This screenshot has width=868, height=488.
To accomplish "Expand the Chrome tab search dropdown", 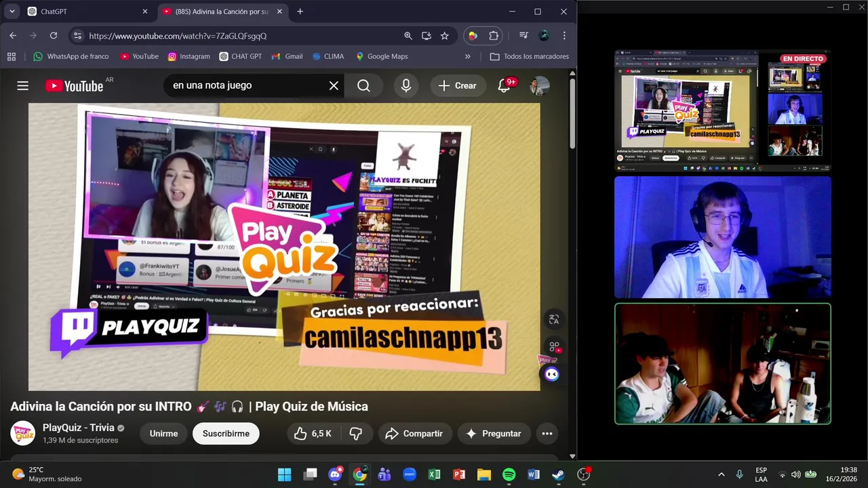I will point(12,12).
